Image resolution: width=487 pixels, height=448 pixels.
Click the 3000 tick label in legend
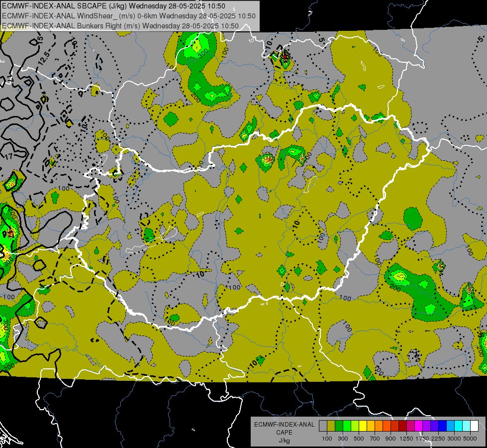click(x=454, y=439)
